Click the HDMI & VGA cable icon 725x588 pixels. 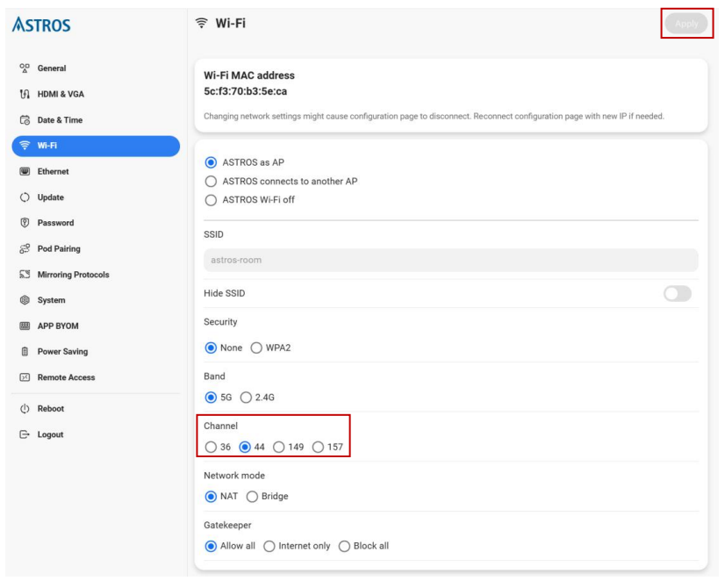[25, 94]
